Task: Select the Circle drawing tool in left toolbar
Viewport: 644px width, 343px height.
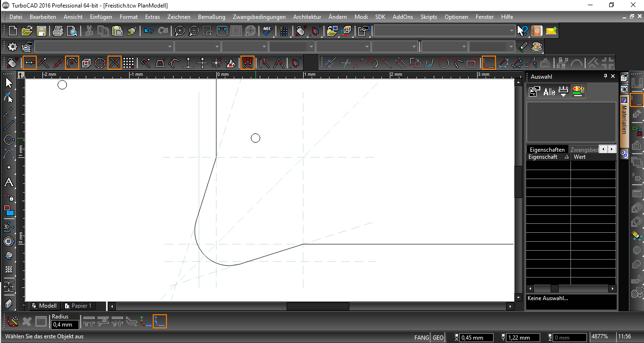Action: pyautogui.click(x=8, y=140)
